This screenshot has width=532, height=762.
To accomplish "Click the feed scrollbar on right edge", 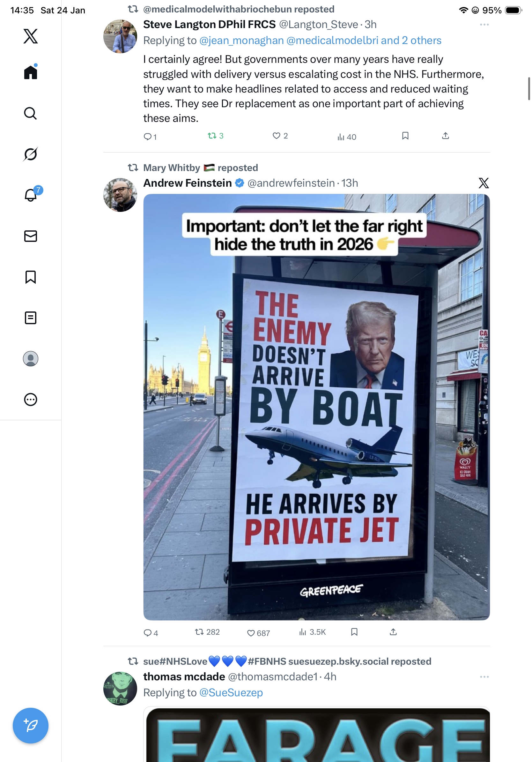I will tap(529, 88).
